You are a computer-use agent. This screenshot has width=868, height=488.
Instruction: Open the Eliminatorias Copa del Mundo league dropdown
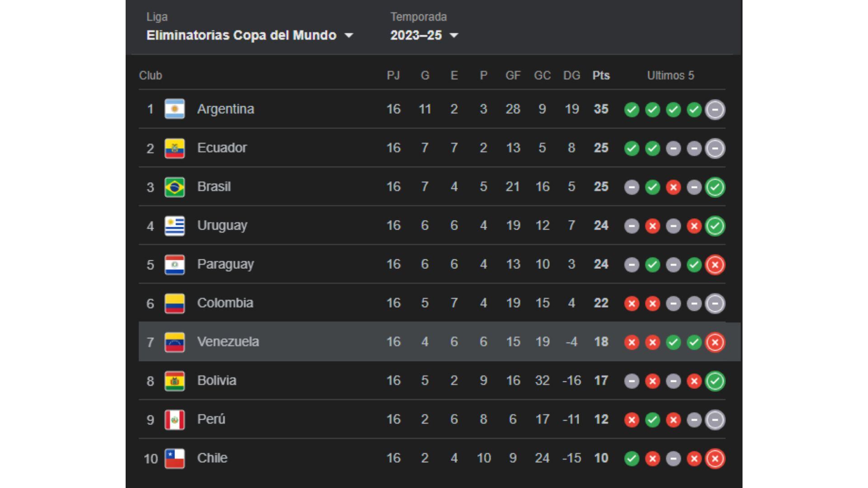[241, 35]
